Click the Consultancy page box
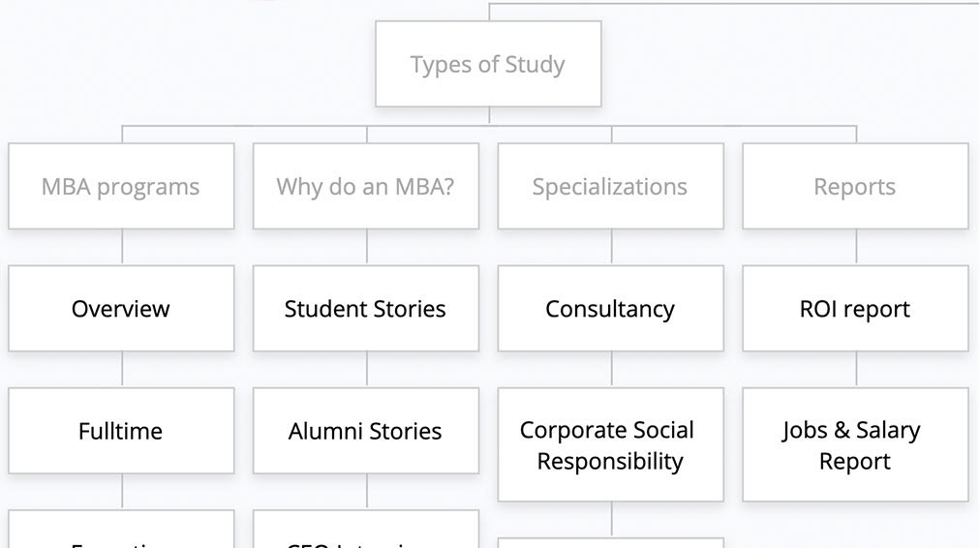The width and height of the screenshot is (980, 548). (610, 309)
